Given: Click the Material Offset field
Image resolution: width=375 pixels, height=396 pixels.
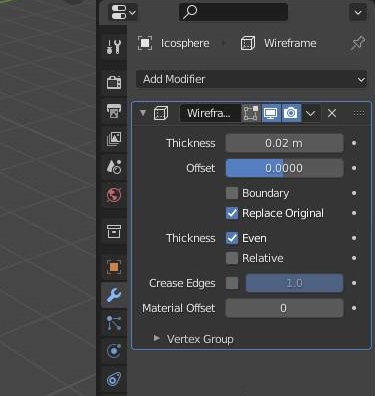Looking at the screenshot, I should 284,308.
